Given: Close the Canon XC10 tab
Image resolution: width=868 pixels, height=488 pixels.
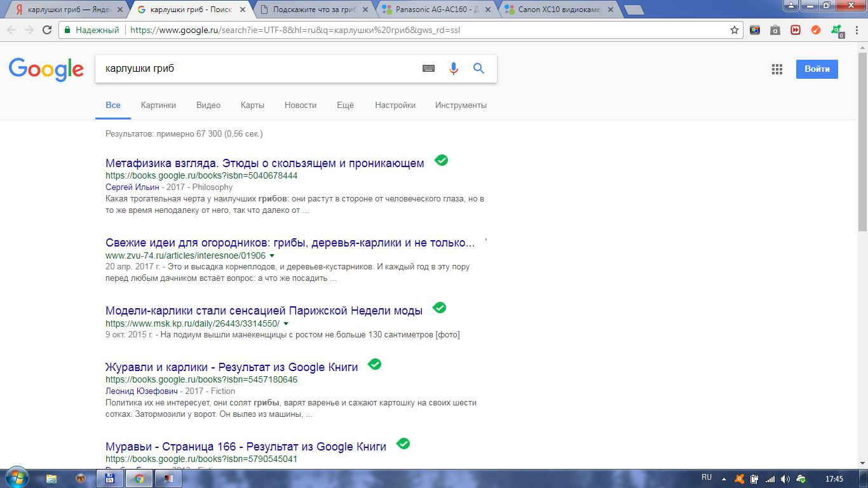Looking at the screenshot, I should click(x=611, y=10).
